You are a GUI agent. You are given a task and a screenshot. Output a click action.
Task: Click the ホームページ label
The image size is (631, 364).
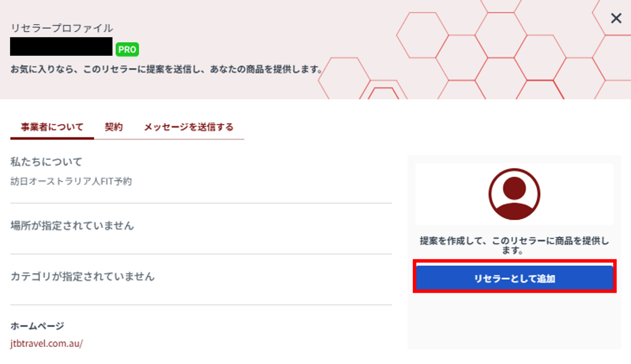point(37,326)
